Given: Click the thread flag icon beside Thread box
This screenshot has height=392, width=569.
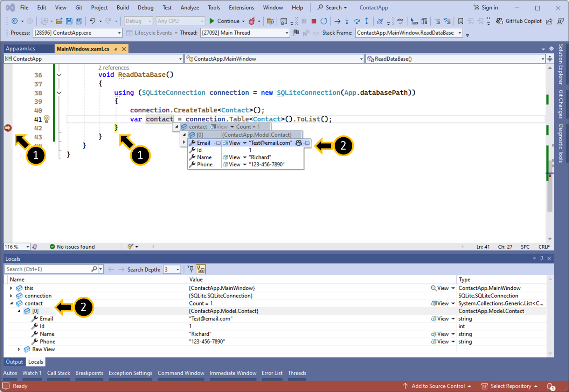Looking at the screenshot, I should pos(296,33).
